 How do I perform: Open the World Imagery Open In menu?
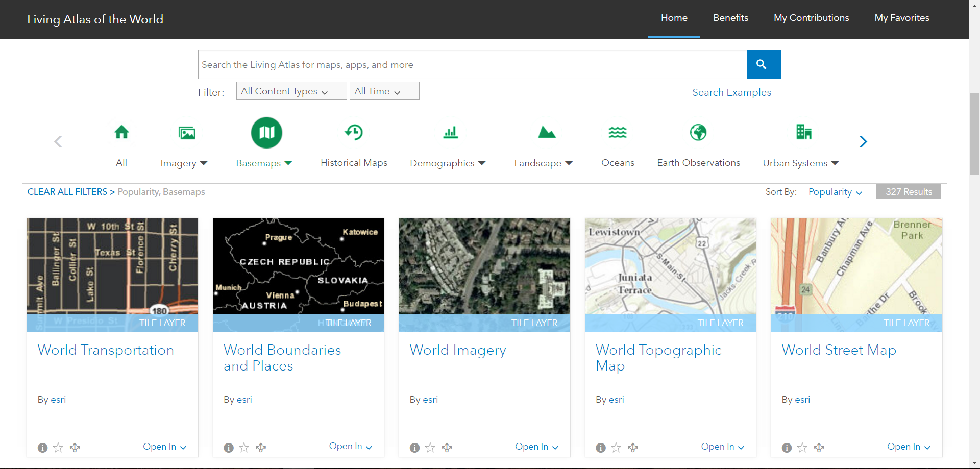pyautogui.click(x=536, y=447)
